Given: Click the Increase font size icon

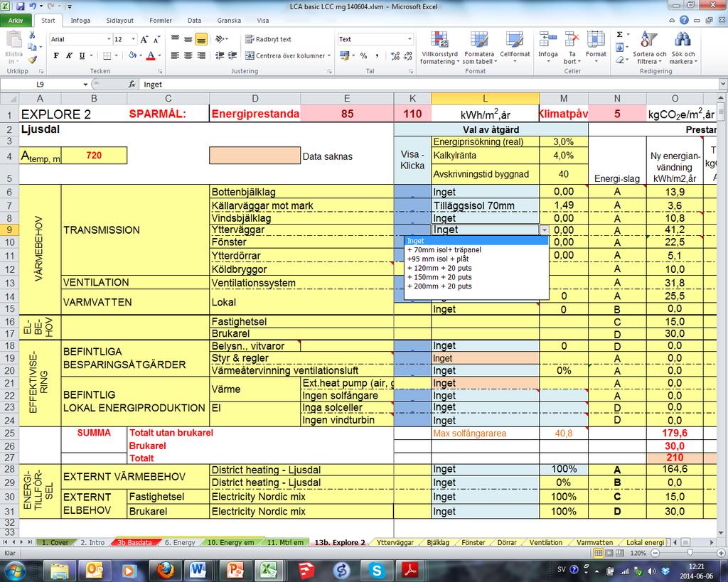Looking at the screenshot, I should point(144,40).
